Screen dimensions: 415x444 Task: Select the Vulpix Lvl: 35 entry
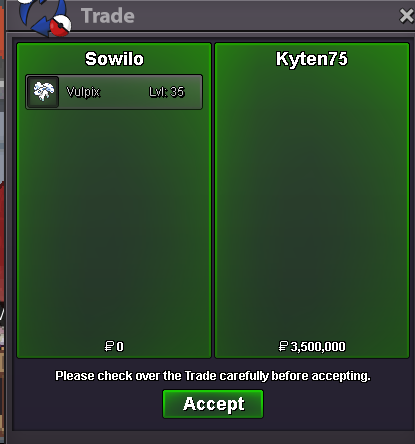(x=114, y=92)
